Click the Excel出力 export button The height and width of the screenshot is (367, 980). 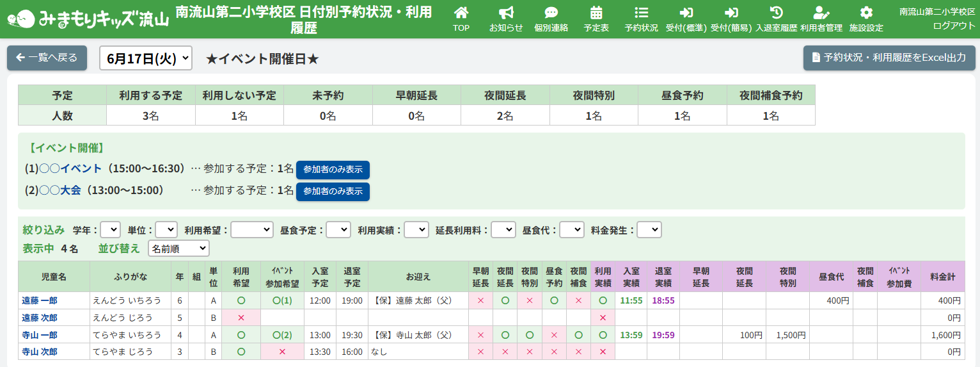click(889, 58)
